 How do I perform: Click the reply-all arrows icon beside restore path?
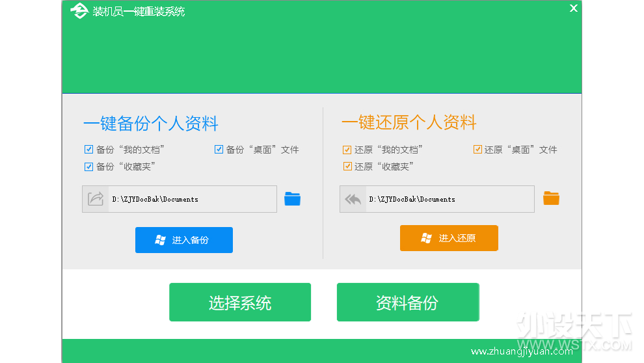353,199
